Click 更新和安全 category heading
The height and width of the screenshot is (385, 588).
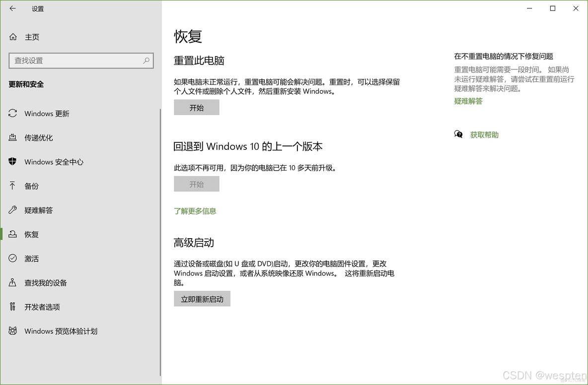tap(26, 84)
